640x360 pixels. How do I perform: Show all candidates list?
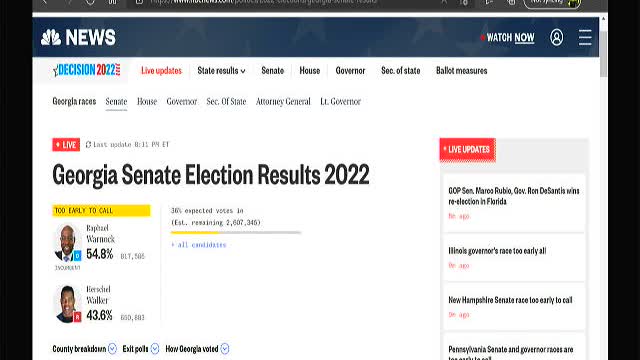pyautogui.click(x=198, y=245)
